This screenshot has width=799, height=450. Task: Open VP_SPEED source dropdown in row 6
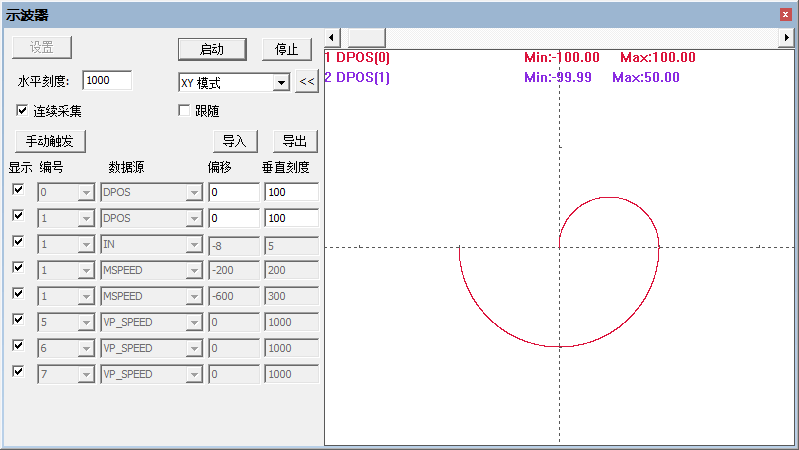point(194,349)
